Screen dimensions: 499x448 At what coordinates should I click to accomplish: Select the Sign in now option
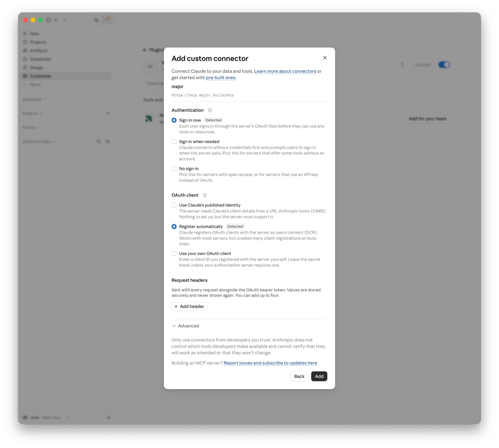coord(174,120)
